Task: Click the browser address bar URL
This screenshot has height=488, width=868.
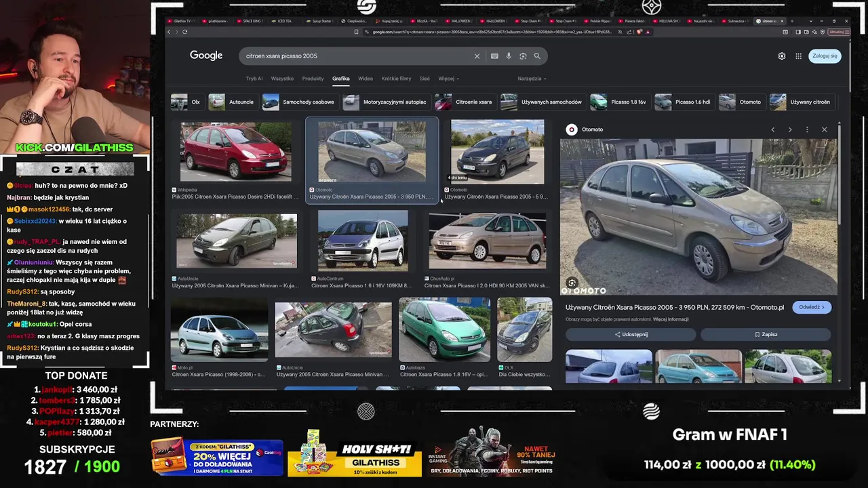Action: pos(492,32)
